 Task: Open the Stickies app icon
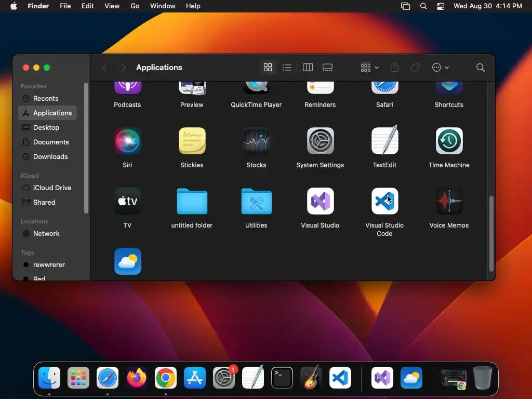click(192, 141)
